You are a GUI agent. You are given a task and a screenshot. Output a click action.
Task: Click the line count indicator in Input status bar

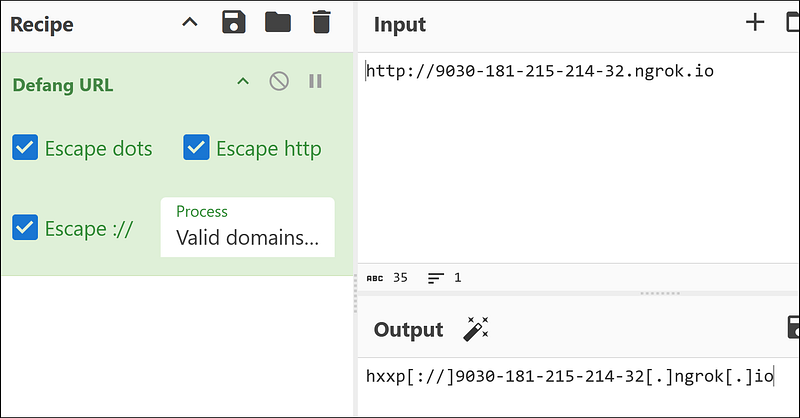[x=444, y=278]
